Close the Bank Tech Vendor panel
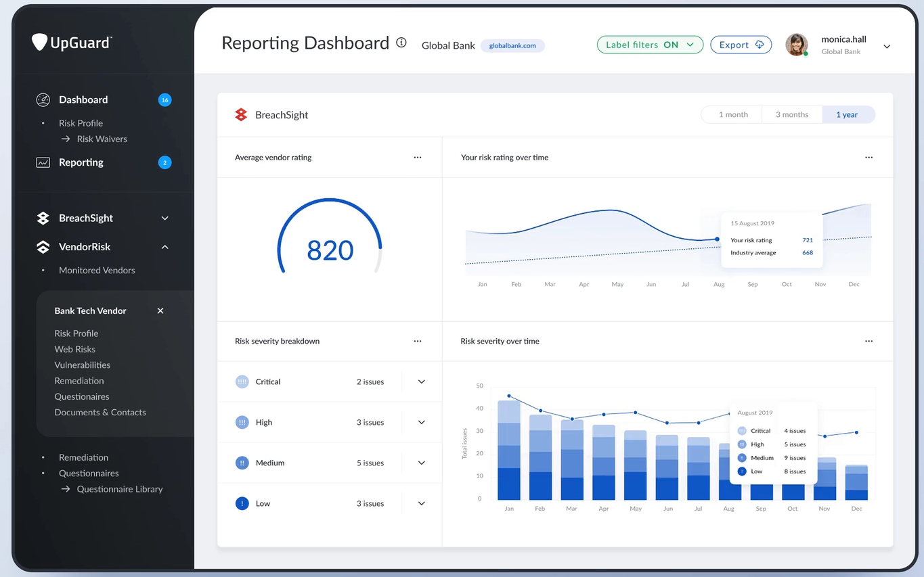 point(160,310)
